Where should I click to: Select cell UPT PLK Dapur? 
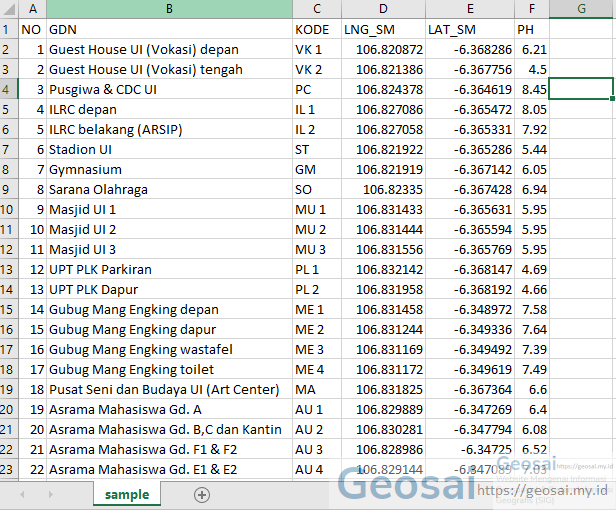169,289
